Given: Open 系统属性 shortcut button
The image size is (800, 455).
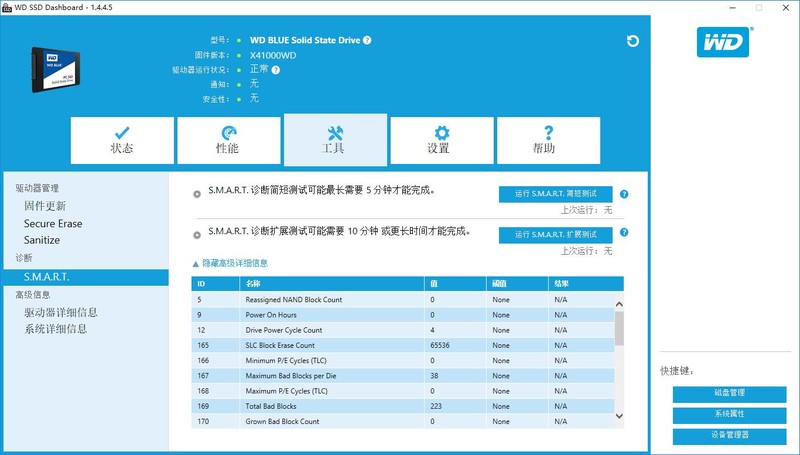Looking at the screenshot, I should [x=729, y=414].
